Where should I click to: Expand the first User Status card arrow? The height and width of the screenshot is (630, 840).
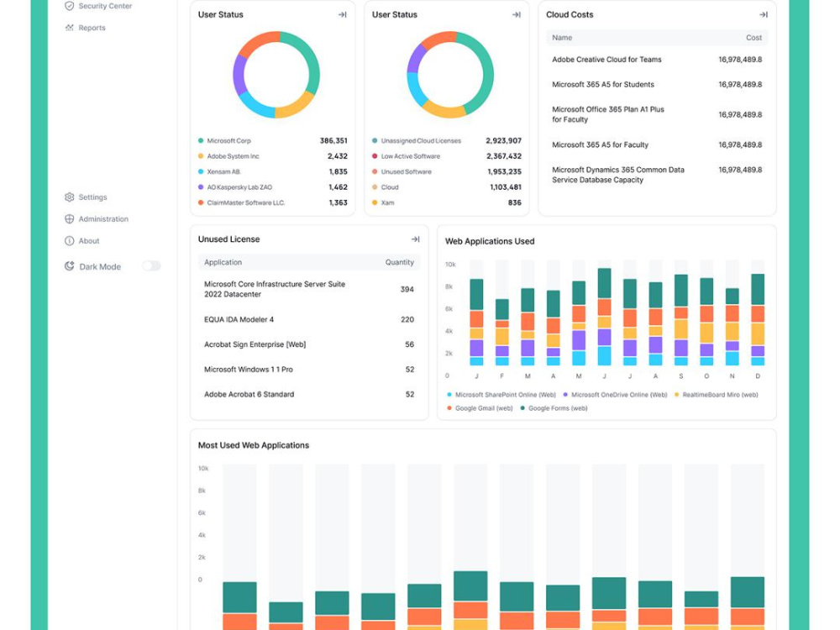click(343, 14)
